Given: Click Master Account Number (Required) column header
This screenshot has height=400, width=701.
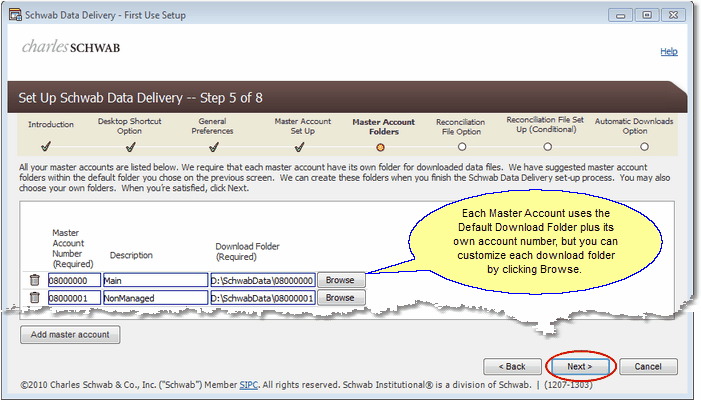Looking at the screenshot, I should tap(73, 248).
